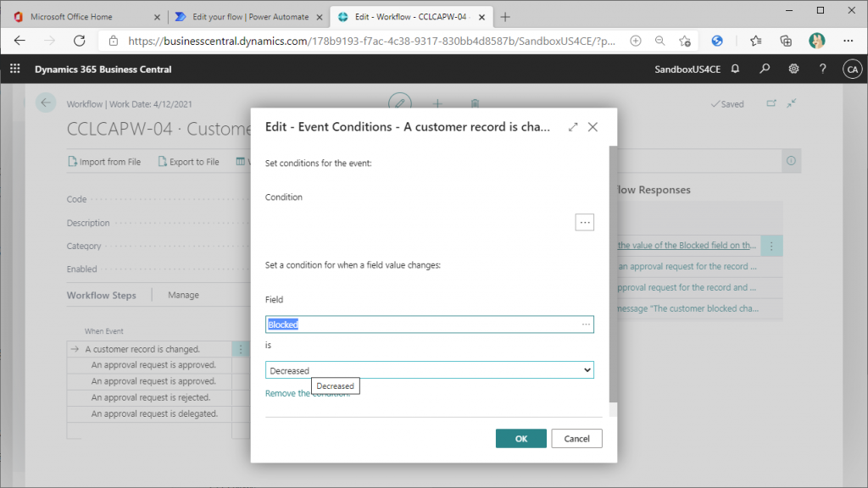This screenshot has height=488, width=868.
Task: Open row options for customer record changed
Action: [241, 349]
